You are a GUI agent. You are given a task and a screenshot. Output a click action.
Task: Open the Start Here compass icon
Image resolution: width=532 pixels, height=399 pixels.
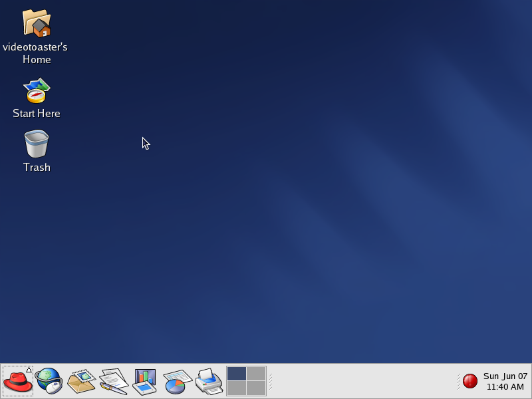click(x=37, y=90)
